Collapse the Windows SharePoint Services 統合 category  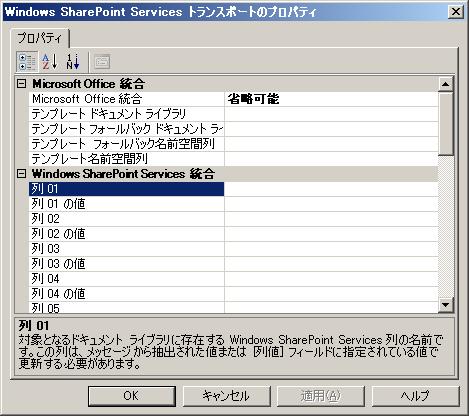(x=21, y=173)
